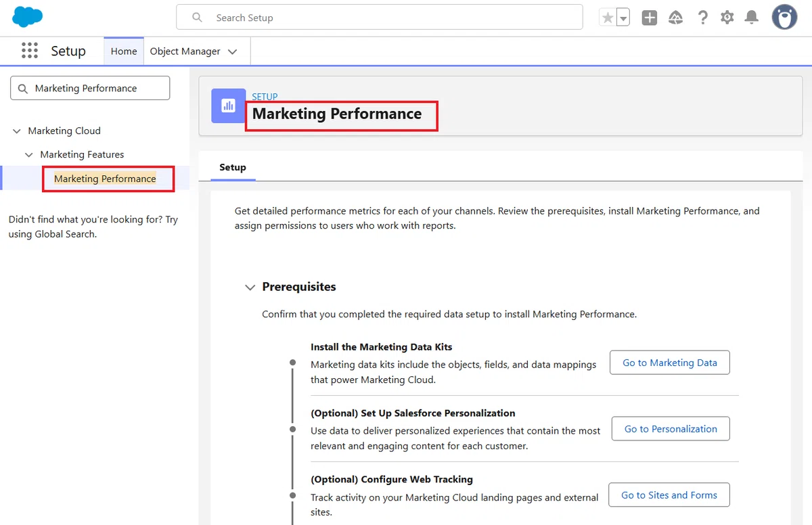
Task: Collapse the Marketing Features tree node
Action: [x=29, y=155]
